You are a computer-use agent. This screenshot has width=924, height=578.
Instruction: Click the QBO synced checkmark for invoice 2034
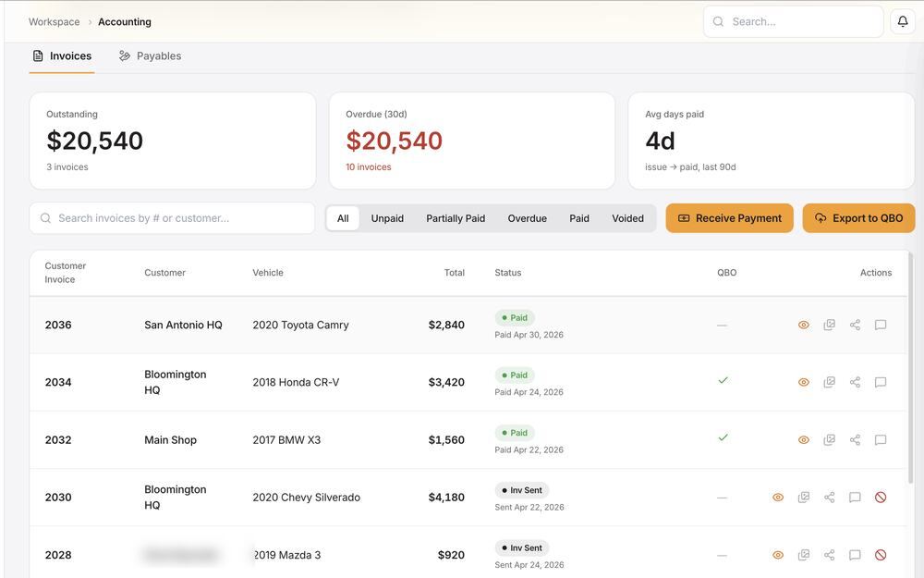[723, 380]
